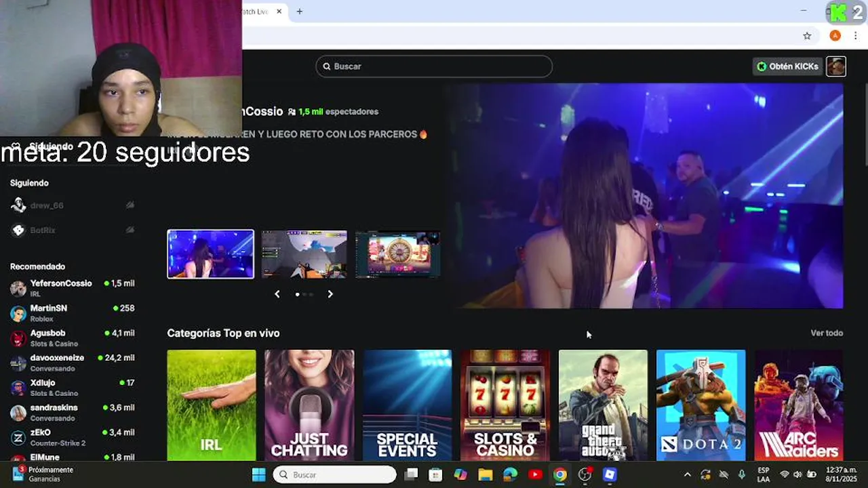Click the microphone icon in system tray
Image resolution: width=868 pixels, height=488 pixels.
[741, 474]
